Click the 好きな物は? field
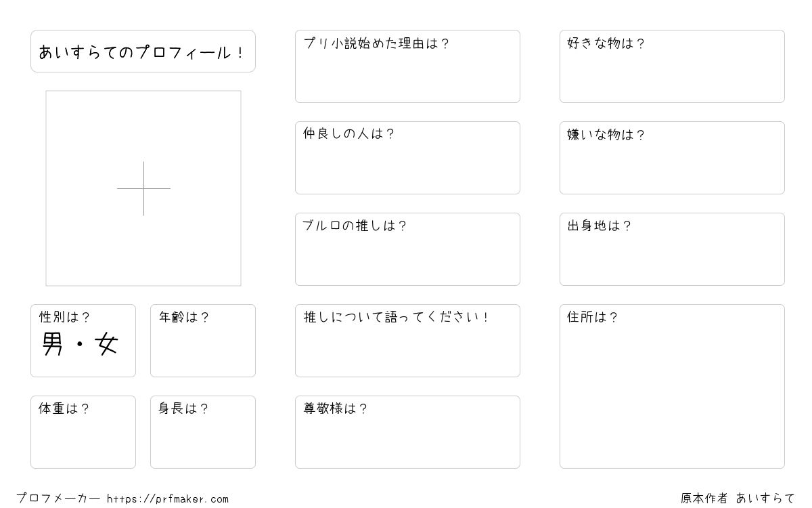 coord(672,66)
